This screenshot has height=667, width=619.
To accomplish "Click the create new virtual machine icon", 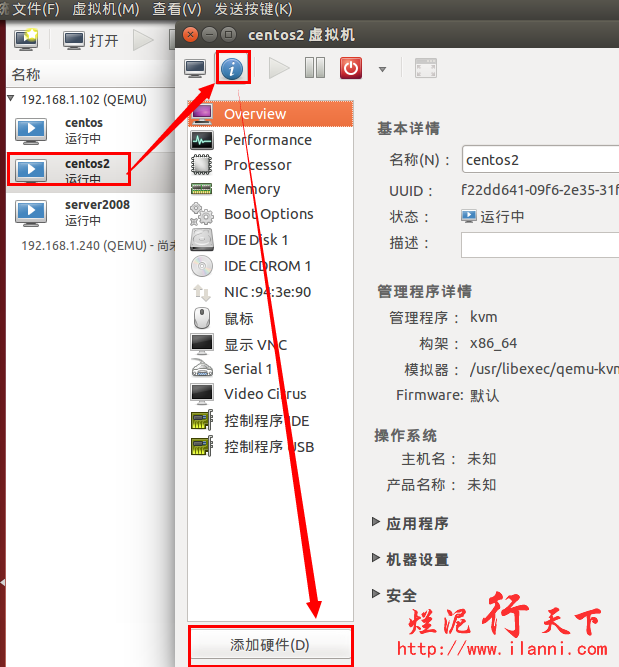I will point(26,40).
